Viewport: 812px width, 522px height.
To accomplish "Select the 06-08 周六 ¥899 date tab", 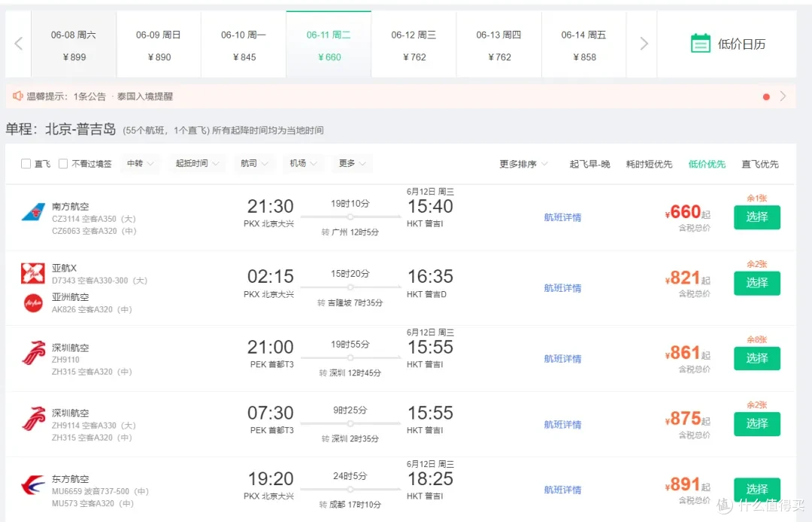I will coord(74,45).
